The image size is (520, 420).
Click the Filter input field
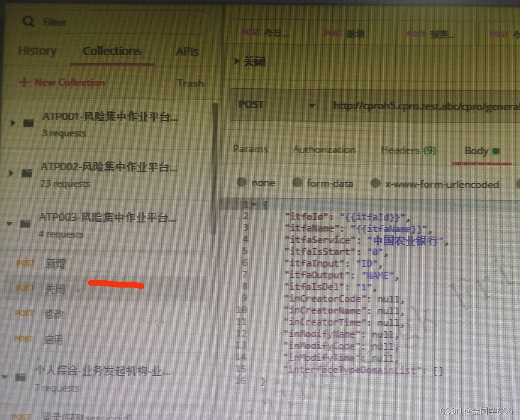point(113,22)
